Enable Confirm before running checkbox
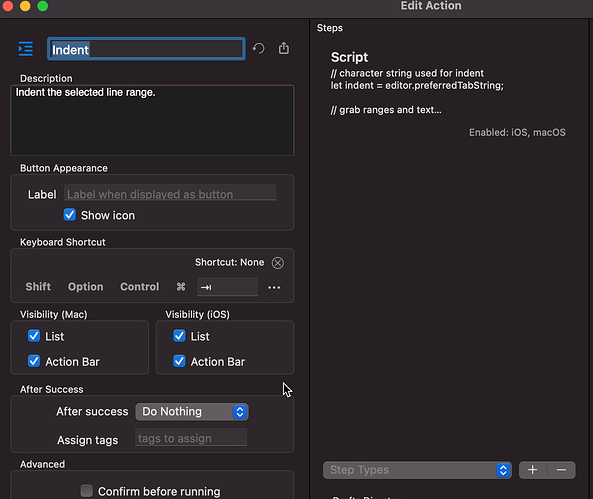 tap(87, 491)
